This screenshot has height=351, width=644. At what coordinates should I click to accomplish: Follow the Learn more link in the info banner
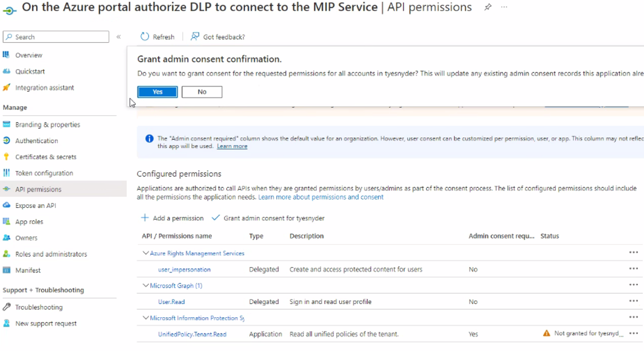click(232, 146)
